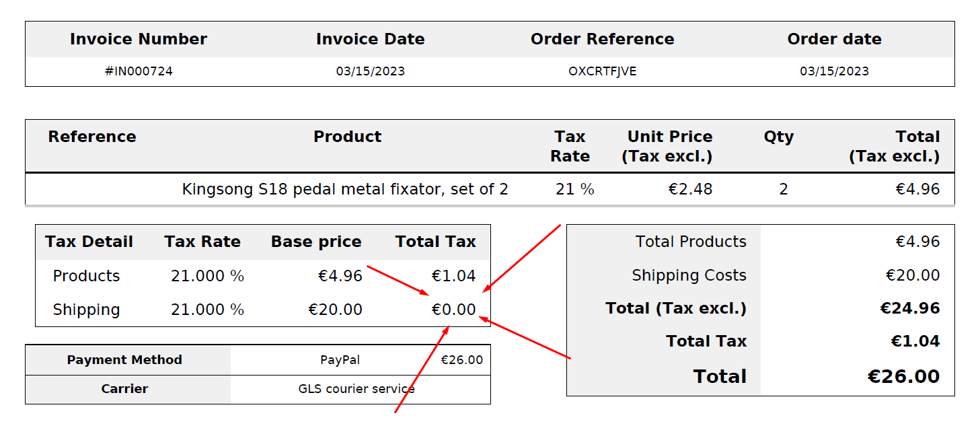Click the €26.00 payment amount beside PayPal
The width and height of the screenshot is (980, 428).
pyautogui.click(x=461, y=360)
